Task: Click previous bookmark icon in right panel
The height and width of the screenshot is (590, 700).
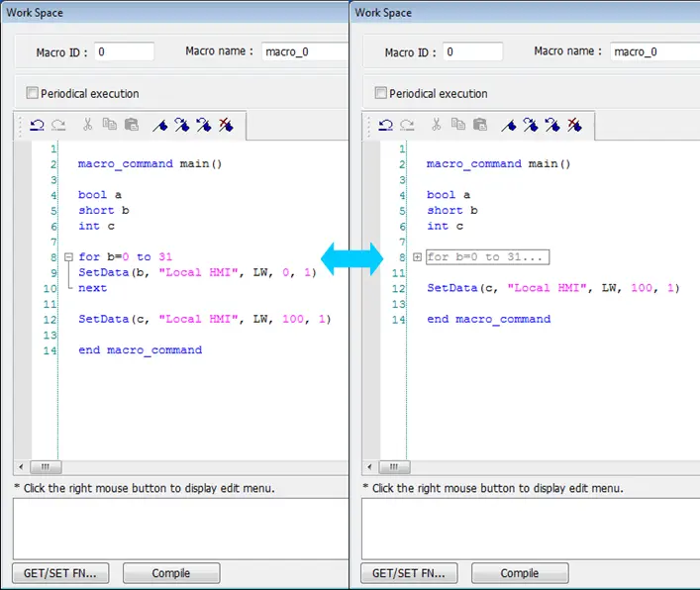Action: (x=552, y=125)
